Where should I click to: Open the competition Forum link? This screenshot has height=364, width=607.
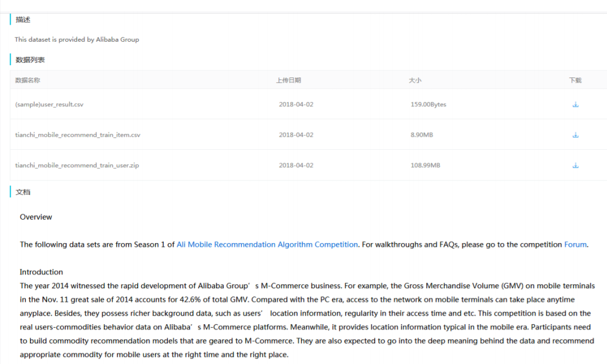point(575,244)
